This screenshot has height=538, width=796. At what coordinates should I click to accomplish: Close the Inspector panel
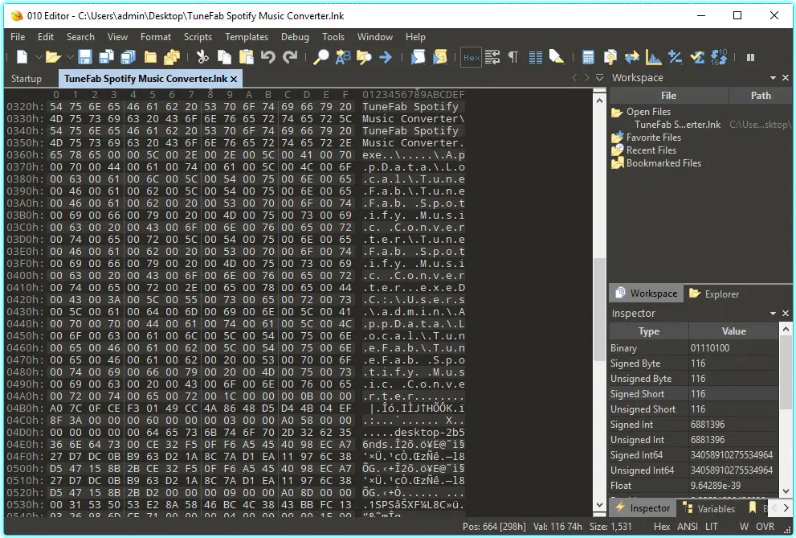tap(785, 313)
